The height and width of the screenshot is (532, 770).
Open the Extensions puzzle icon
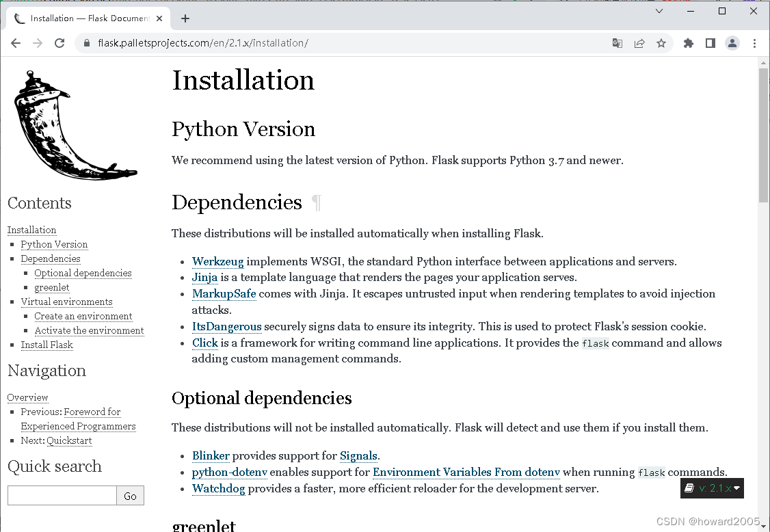(x=689, y=43)
